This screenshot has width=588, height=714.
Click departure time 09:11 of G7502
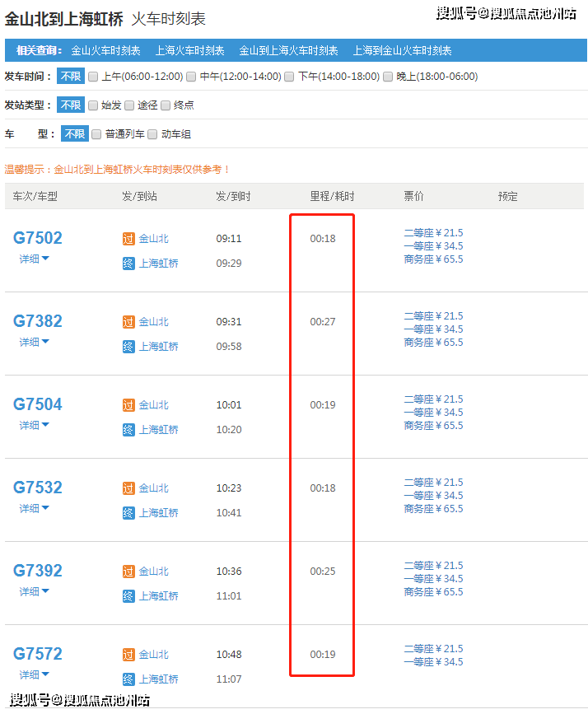point(229,239)
